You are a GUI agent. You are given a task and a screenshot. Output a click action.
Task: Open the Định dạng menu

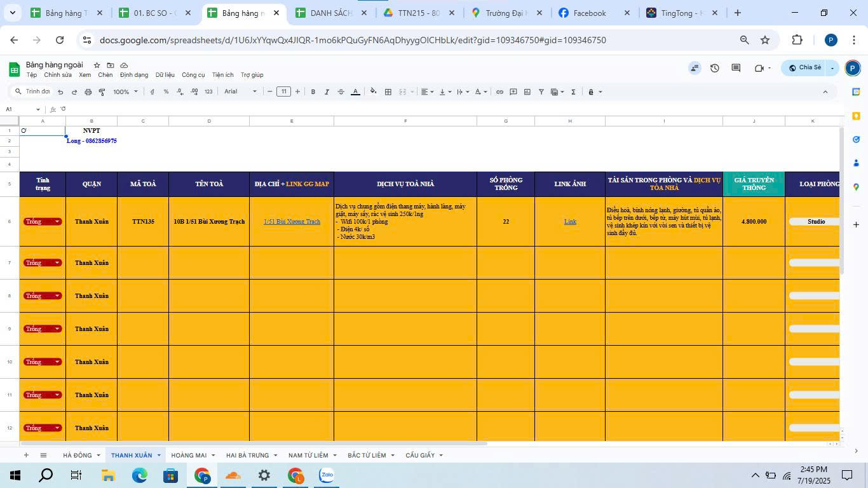[x=133, y=75]
